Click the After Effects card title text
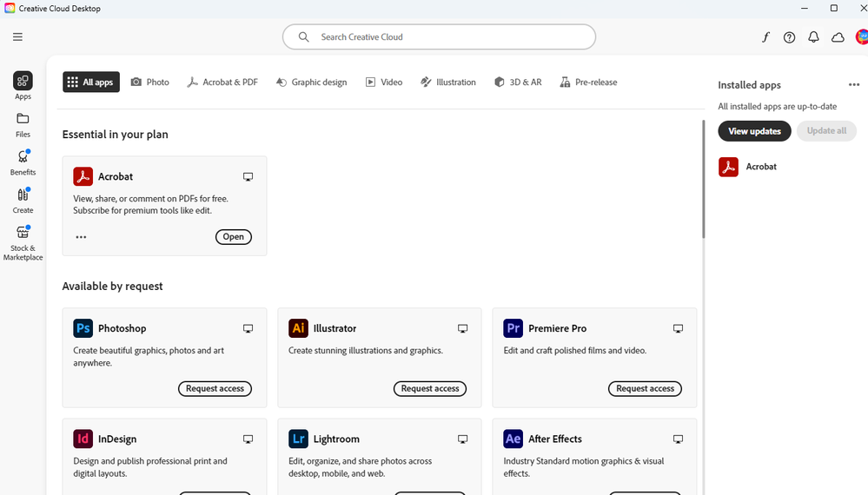The height and width of the screenshot is (495, 868). [x=555, y=439]
